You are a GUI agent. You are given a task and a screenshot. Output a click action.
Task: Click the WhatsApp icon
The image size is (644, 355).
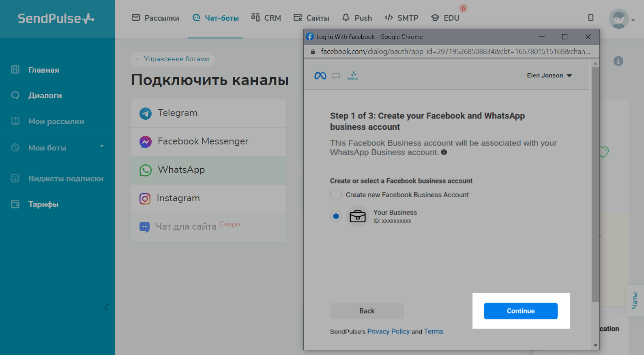(146, 170)
